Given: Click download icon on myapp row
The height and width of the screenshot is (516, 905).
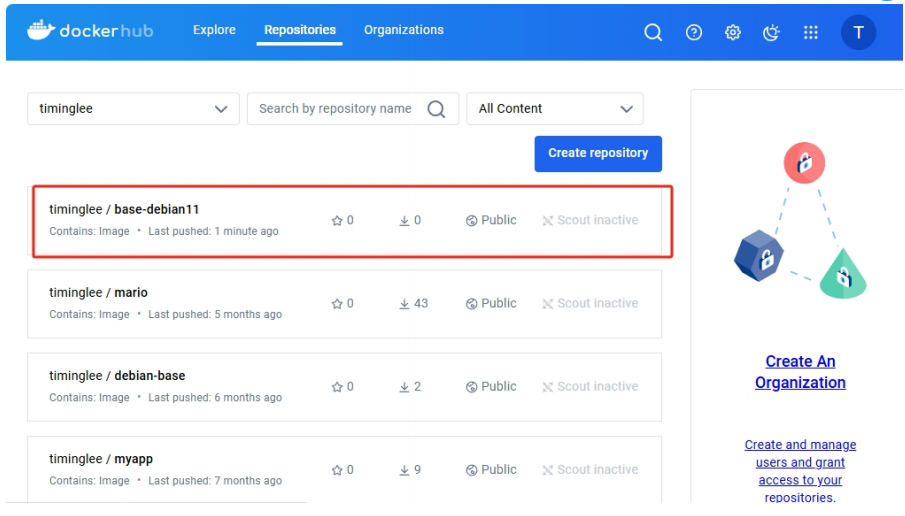Looking at the screenshot, I should (404, 470).
